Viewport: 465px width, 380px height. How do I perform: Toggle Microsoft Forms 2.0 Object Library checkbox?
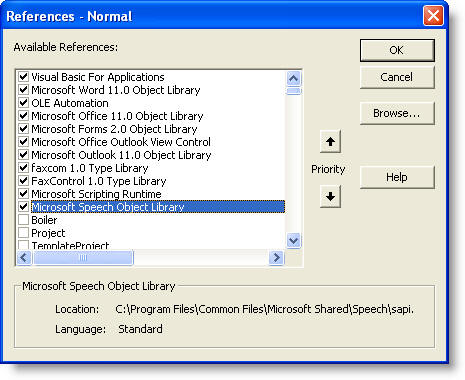[23, 129]
